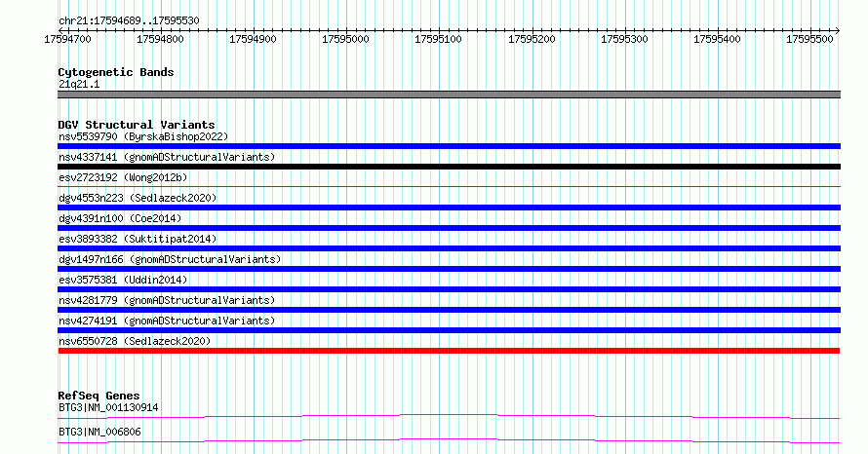Click ruler position 17594700
This screenshot has width=868, height=454.
(67, 39)
